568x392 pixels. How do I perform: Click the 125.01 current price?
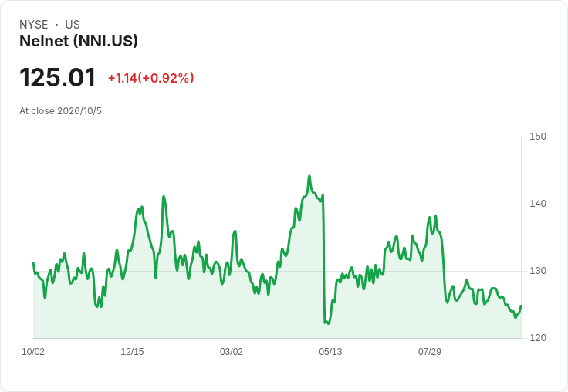coord(58,77)
